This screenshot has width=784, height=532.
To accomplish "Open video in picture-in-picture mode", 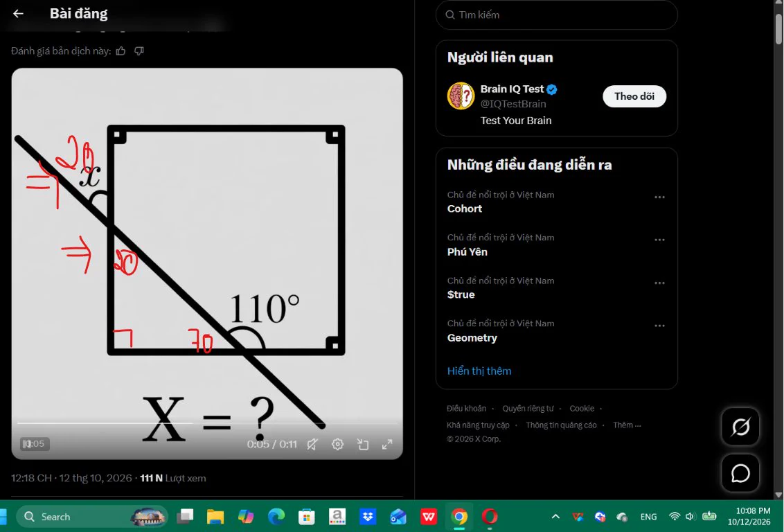I will 362,444.
